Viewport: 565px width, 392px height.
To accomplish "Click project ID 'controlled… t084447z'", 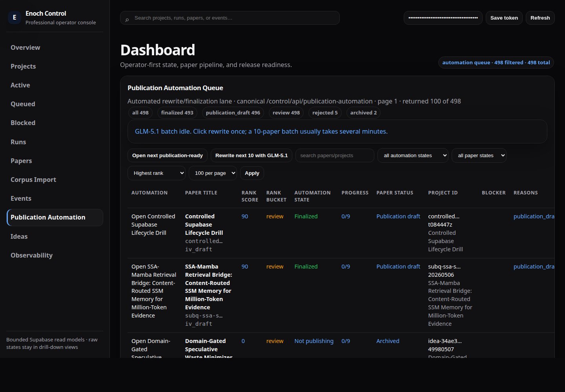I will tap(444, 220).
